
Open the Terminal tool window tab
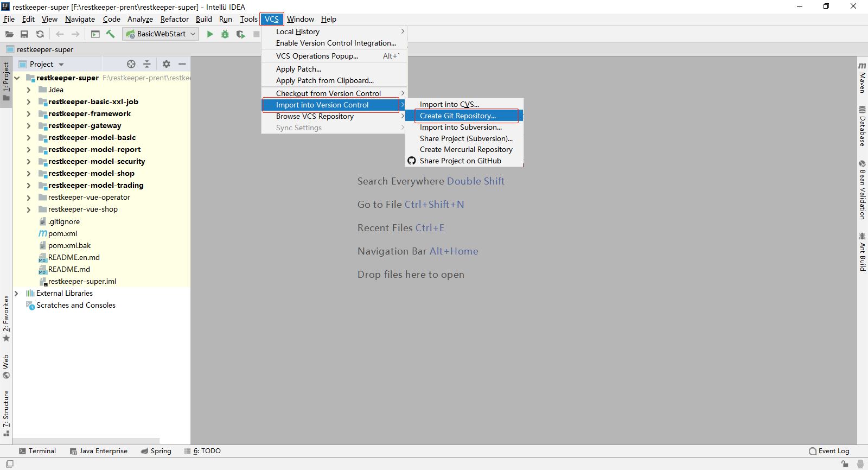[x=37, y=451]
